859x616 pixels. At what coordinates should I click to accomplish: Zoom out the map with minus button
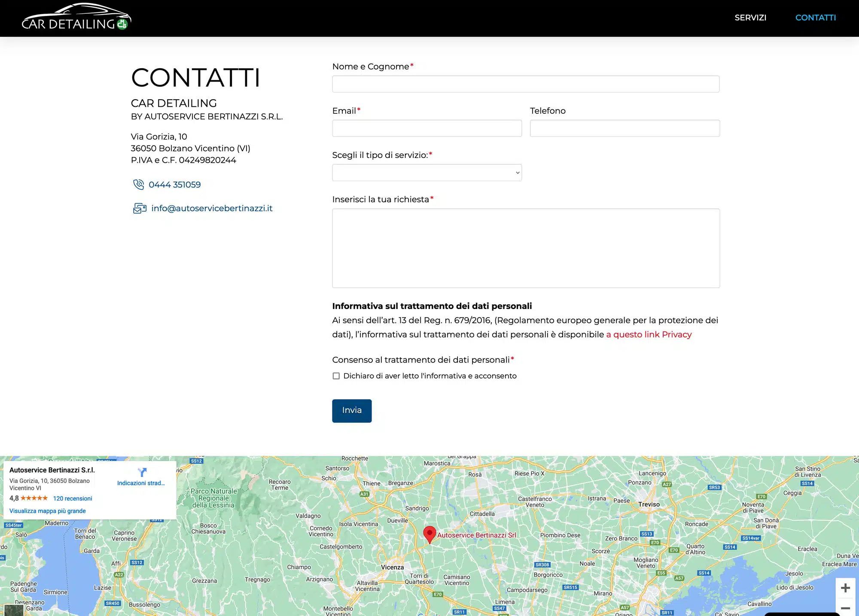pos(845,608)
